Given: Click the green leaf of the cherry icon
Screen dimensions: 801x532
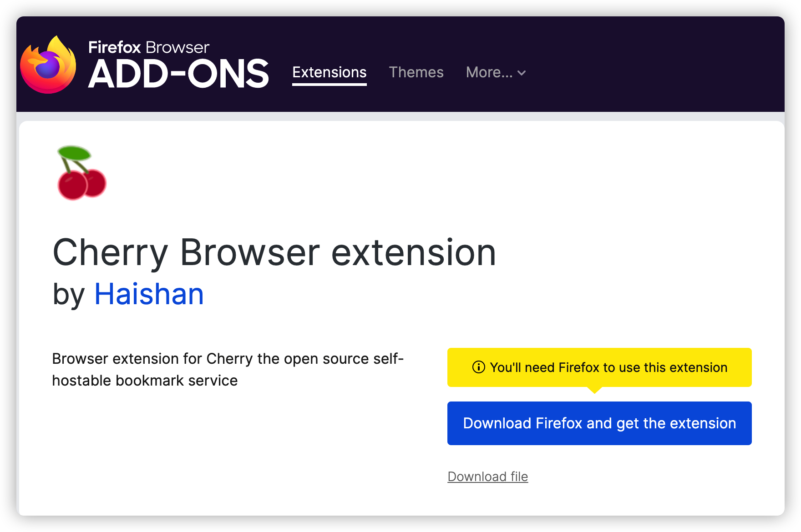Looking at the screenshot, I should (74, 153).
